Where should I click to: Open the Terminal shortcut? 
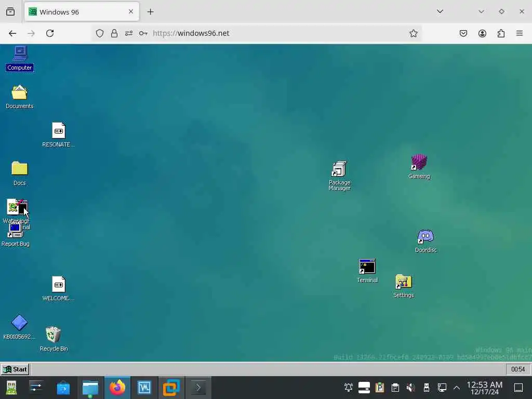click(367, 271)
